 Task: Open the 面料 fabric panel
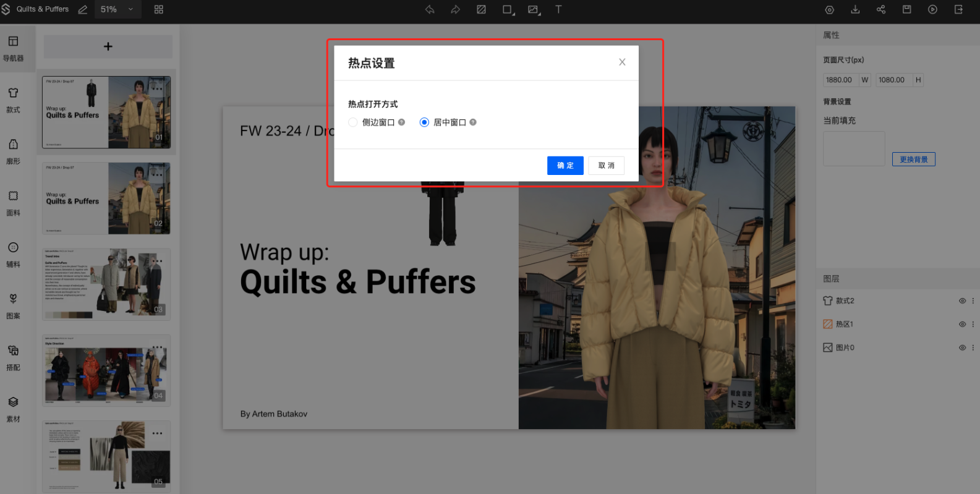13,203
